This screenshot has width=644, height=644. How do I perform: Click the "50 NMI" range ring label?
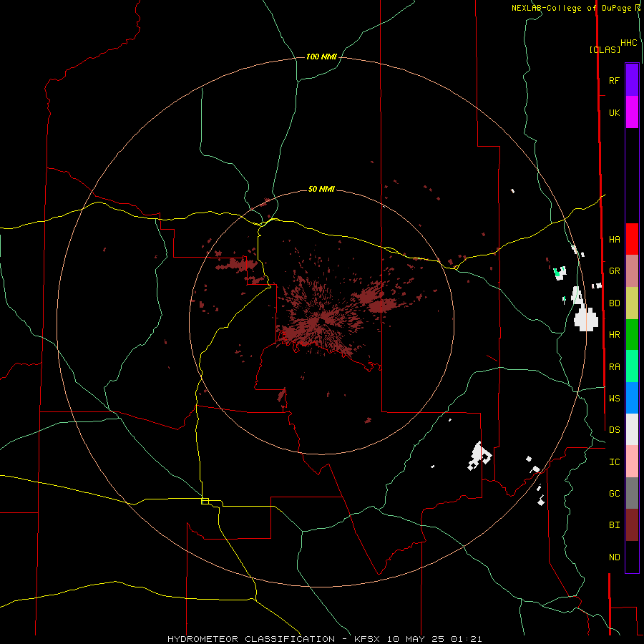tap(321, 189)
